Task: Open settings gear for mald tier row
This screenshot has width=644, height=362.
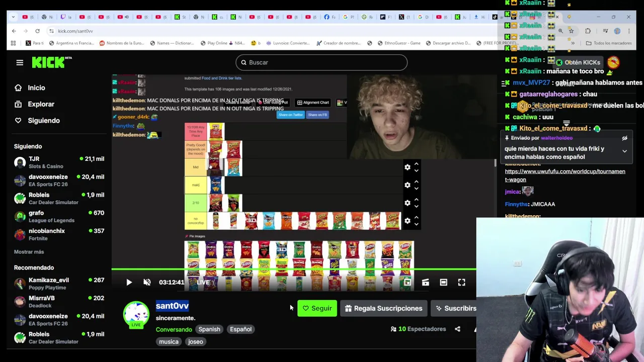Action: coord(408,185)
